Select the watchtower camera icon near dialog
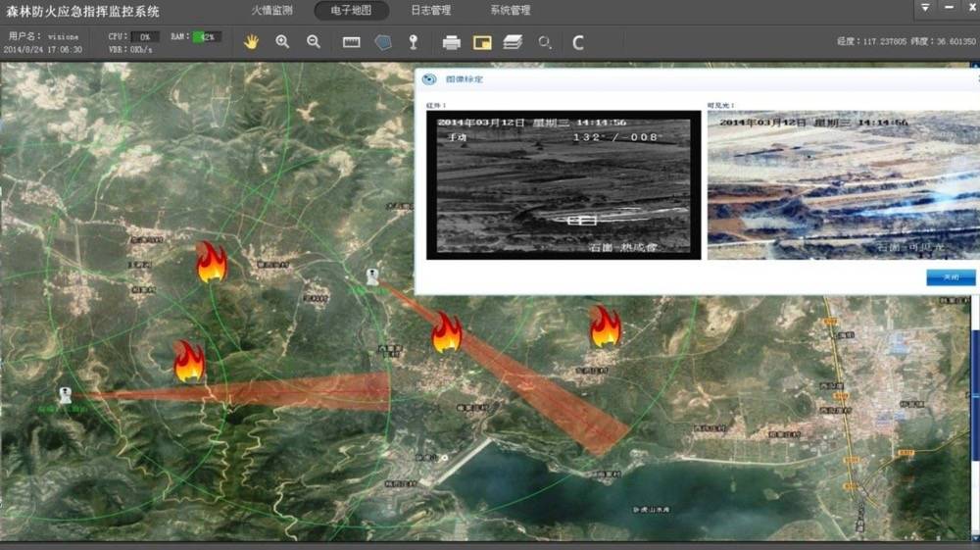The image size is (980, 550). [x=371, y=276]
